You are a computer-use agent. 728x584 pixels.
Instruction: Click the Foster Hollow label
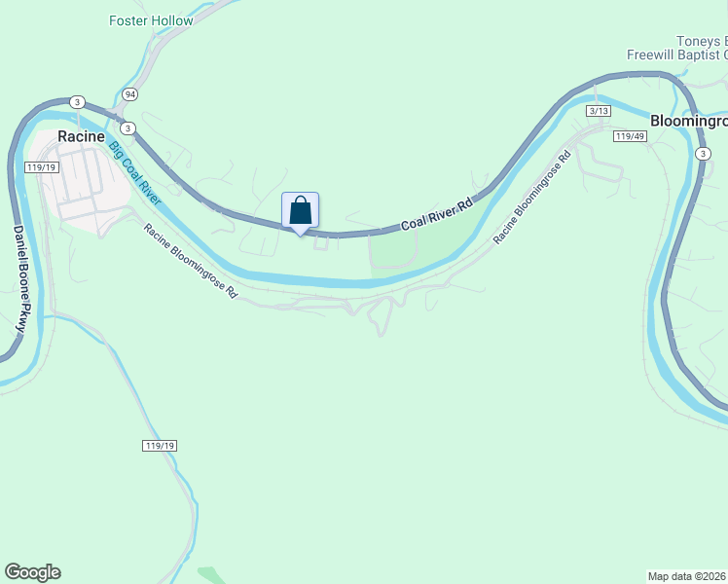[x=151, y=20]
